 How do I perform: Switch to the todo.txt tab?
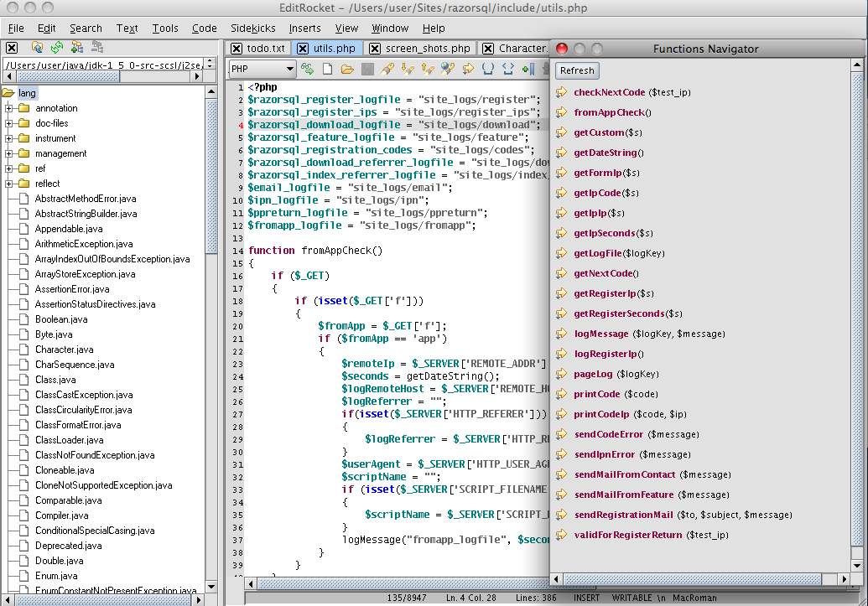(x=265, y=49)
